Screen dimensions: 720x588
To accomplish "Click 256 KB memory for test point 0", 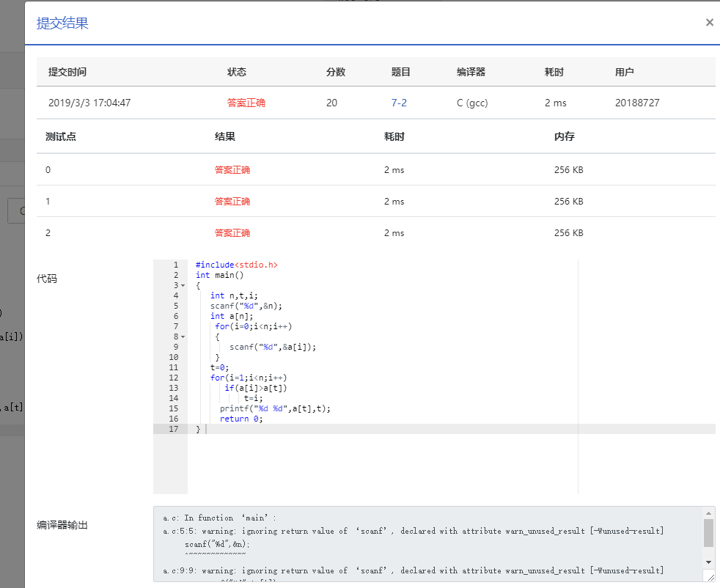I will 568,170.
